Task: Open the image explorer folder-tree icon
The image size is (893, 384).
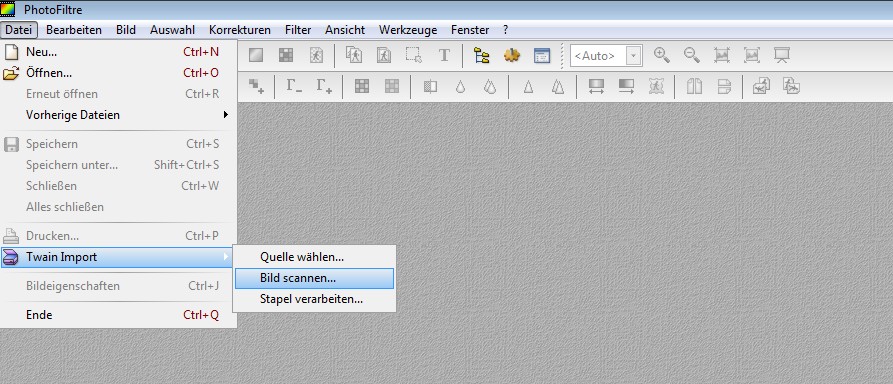Action: pos(482,55)
